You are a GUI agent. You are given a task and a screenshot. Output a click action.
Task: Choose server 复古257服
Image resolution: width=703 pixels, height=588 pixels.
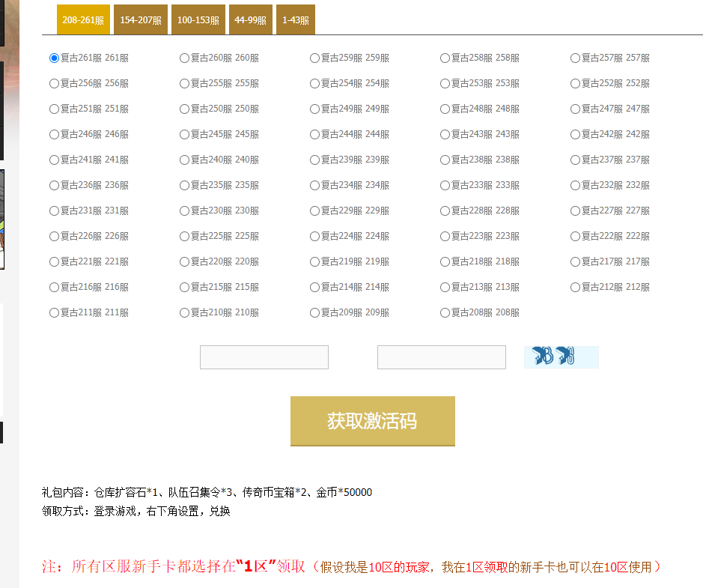point(575,58)
